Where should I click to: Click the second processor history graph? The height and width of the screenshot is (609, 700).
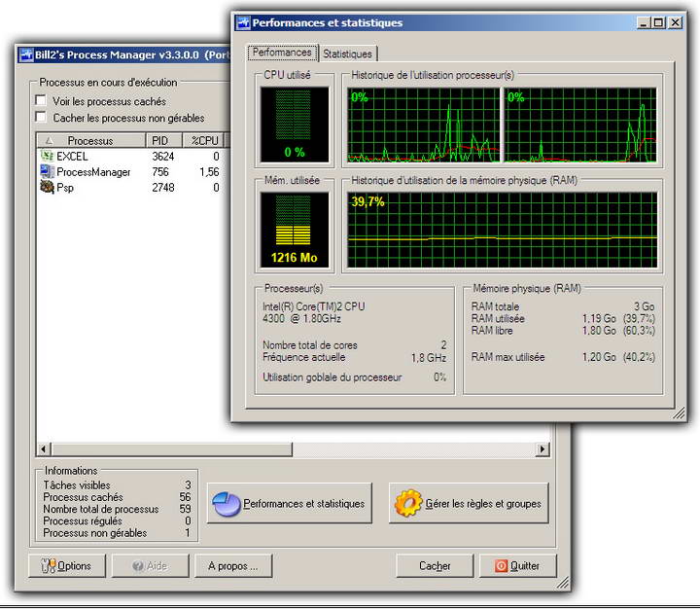click(580, 125)
